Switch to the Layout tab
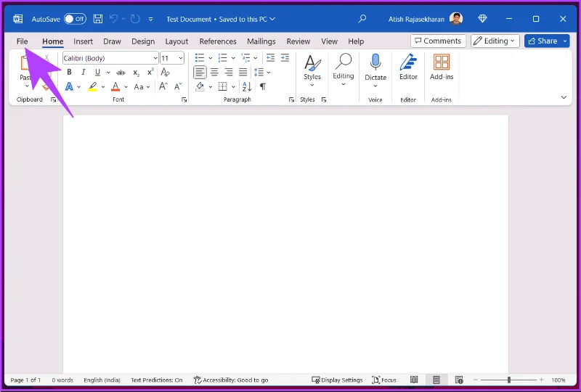 tap(176, 41)
